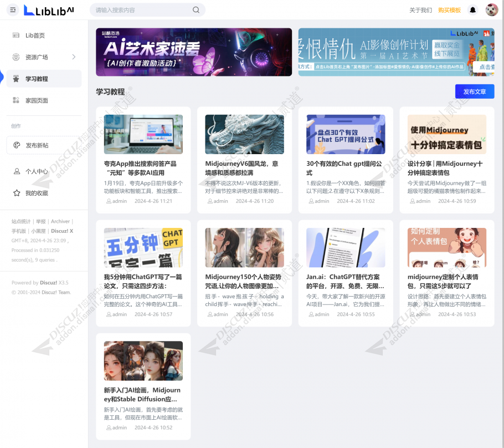Click the 发布新帖 palette icon
This screenshot has height=448, width=504.
point(17,145)
